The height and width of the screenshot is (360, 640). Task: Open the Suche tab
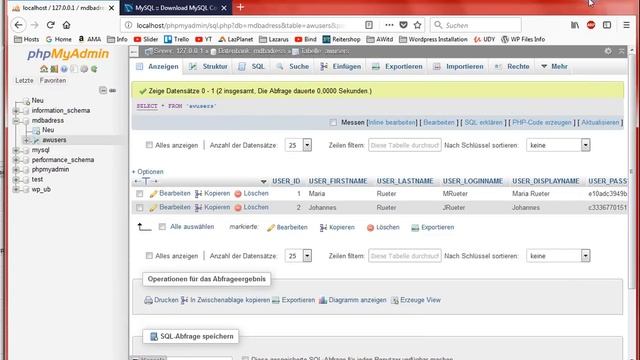pos(293,66)
